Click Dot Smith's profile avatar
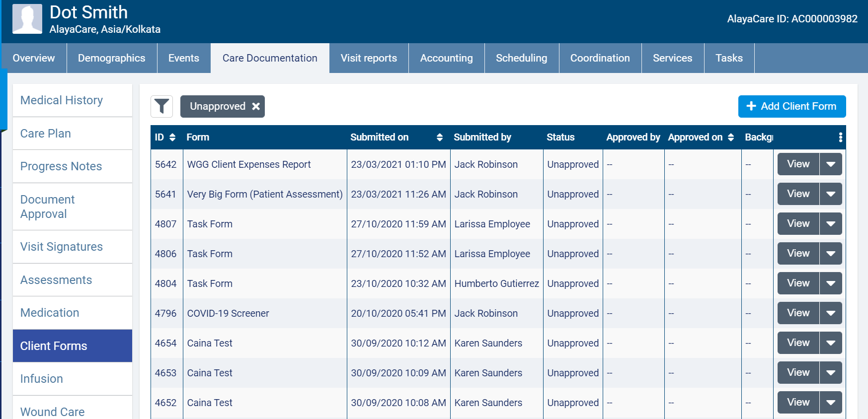Screen dimensions: 868x419 [x=27, y=19]
